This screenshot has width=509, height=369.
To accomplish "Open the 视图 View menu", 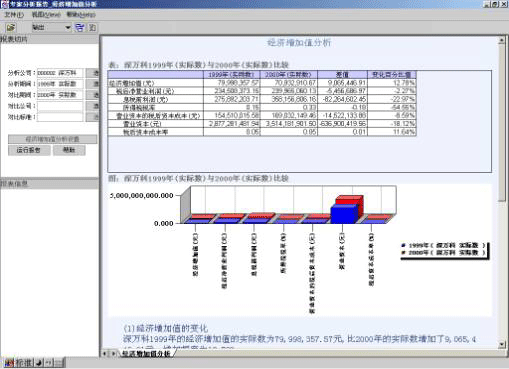I will click(46, 15).
